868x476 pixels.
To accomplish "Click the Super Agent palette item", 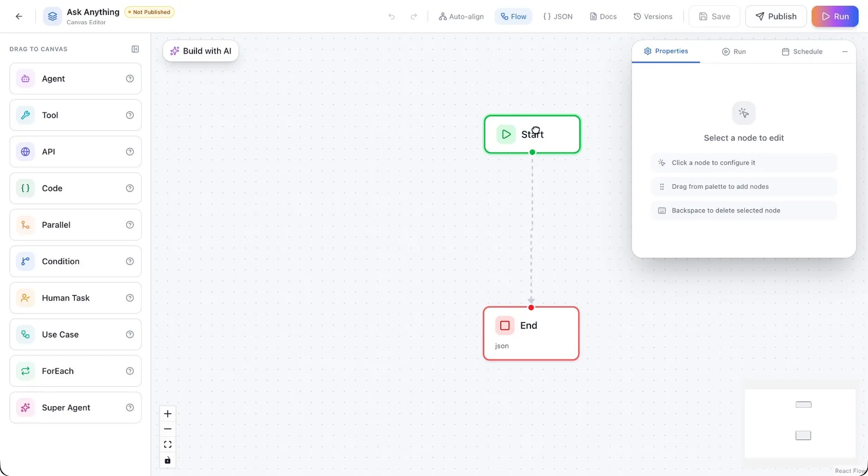I will (75, 408).
